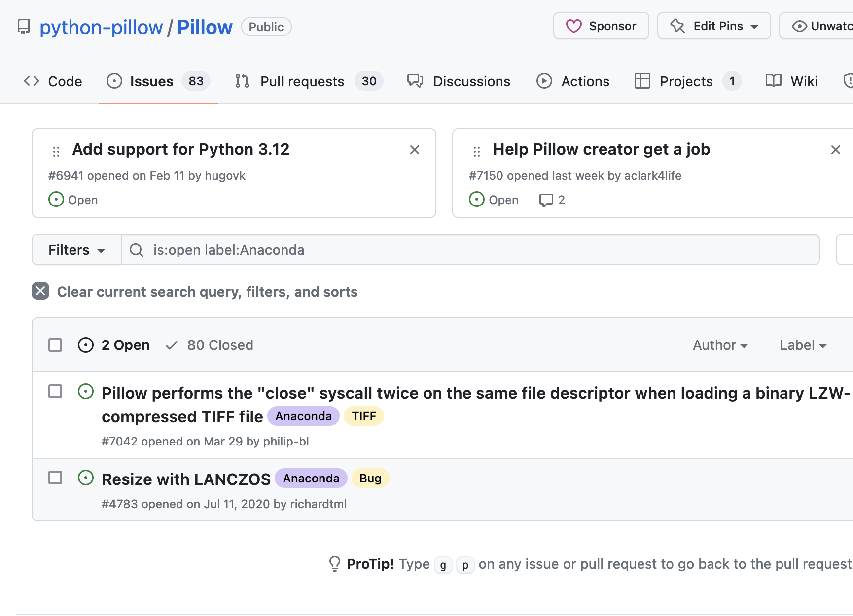Screen dimensions: 853x616
Task: Click the X icon to clear the search query
Action: 40,291
